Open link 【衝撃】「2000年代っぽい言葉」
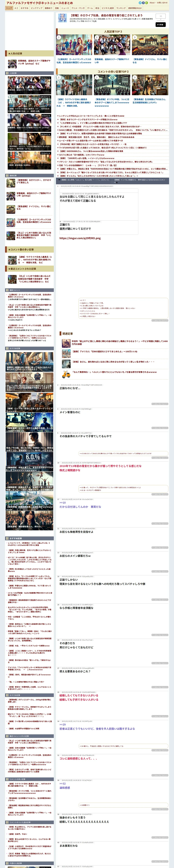This screenshot has width=174, height=868. pos(87,158)
